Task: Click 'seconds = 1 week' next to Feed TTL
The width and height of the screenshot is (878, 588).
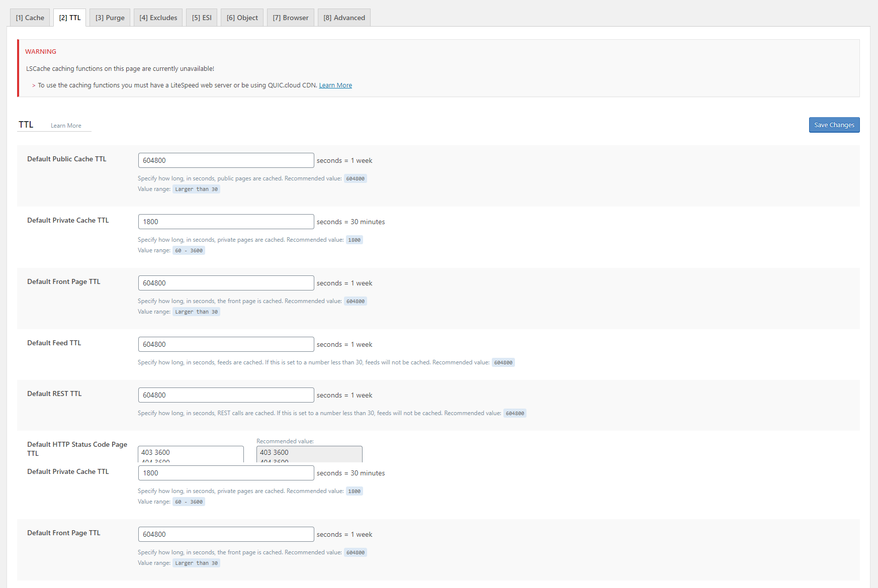Action: coord(344,344)
